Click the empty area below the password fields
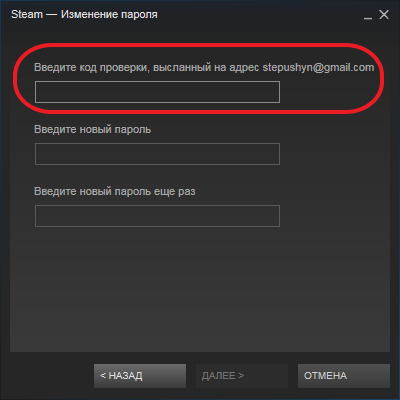Viewport: 400px width, 400px height. [200, 290]
